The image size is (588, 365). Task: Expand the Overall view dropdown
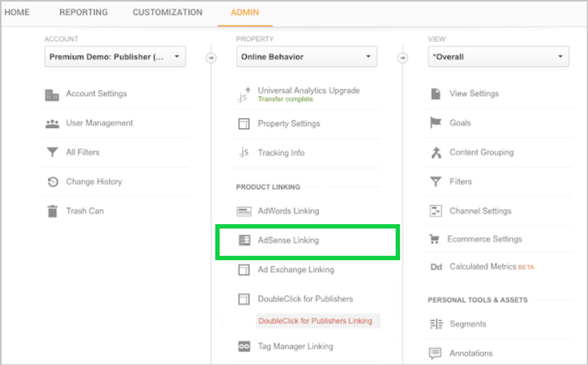click(x=498, y=57)
